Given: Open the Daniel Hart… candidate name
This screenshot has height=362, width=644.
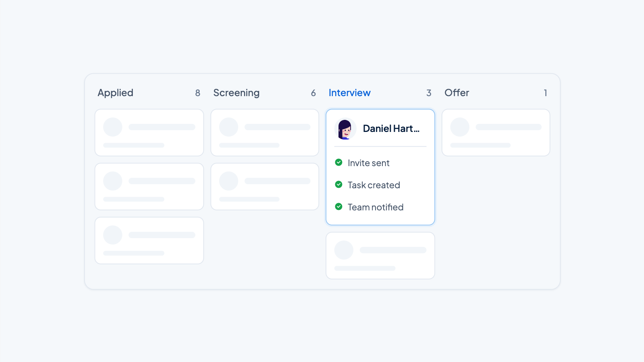Looking at the screenshot, I should point(391,129).
